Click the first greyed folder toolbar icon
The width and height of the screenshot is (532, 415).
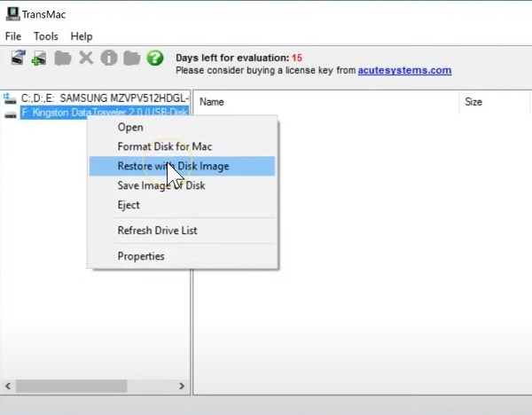tap(63, 58)
